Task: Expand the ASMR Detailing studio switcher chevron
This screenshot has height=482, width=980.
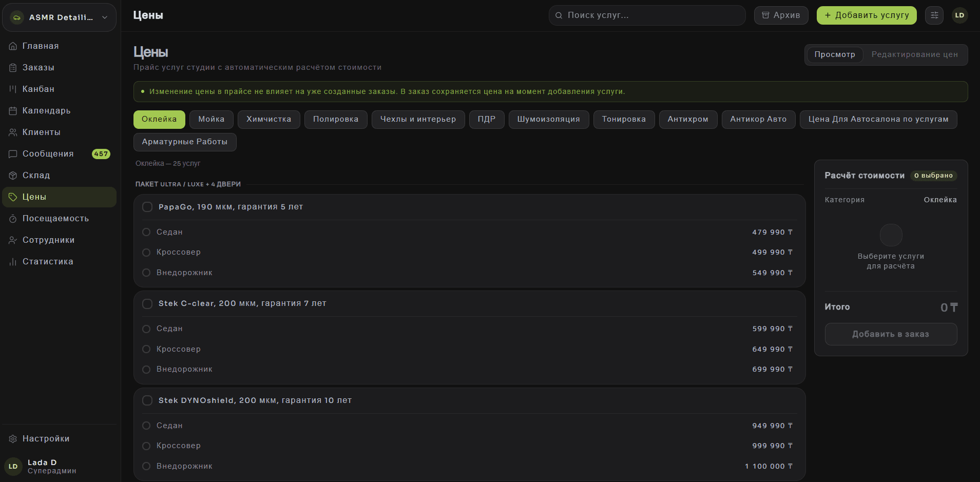Action: pyautogui.click(x=105, y=17)
